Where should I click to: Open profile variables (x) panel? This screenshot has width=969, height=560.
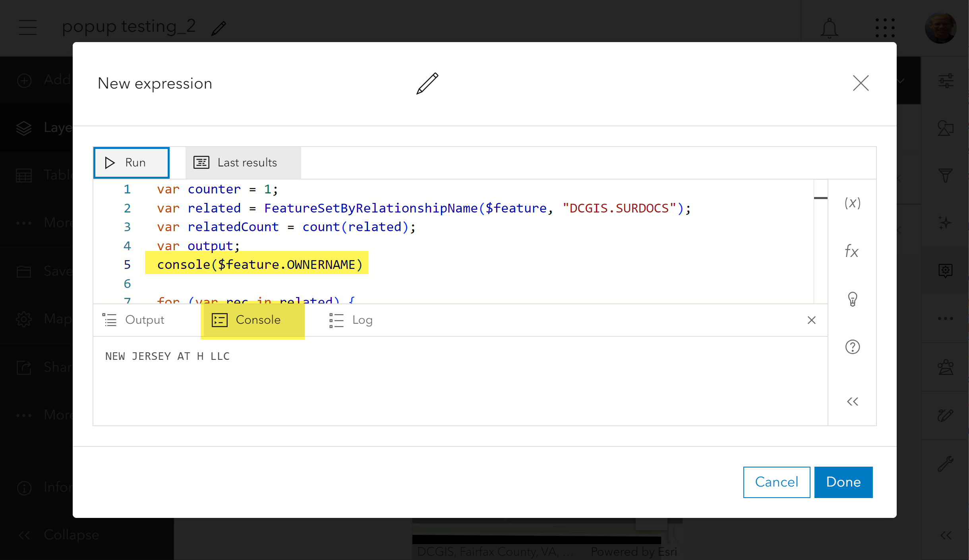coord(852,203)
